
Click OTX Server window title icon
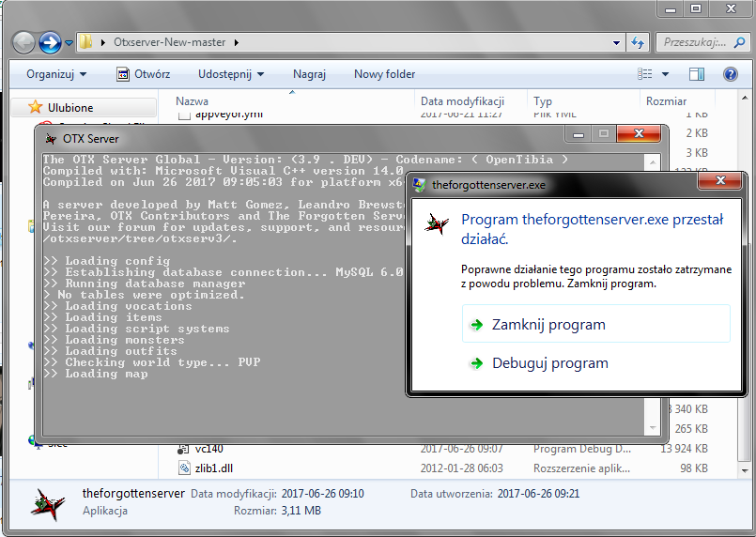(x=51, y=139)
